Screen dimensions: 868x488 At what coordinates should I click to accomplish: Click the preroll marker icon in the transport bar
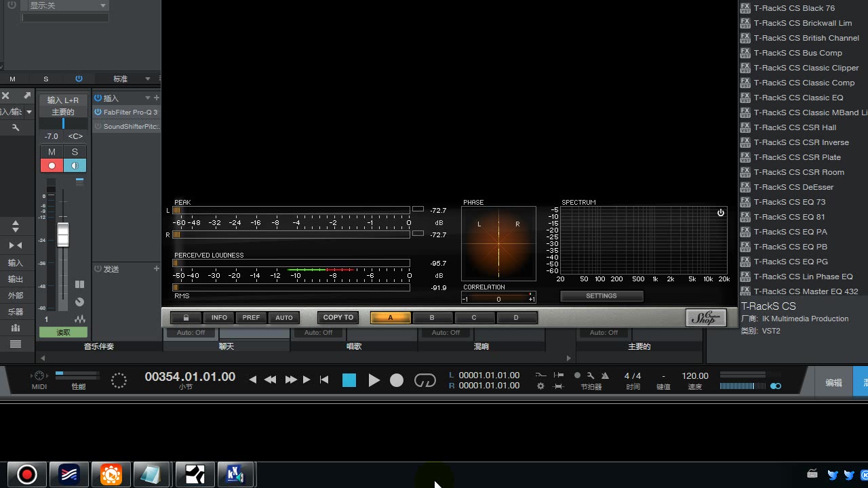559,375
